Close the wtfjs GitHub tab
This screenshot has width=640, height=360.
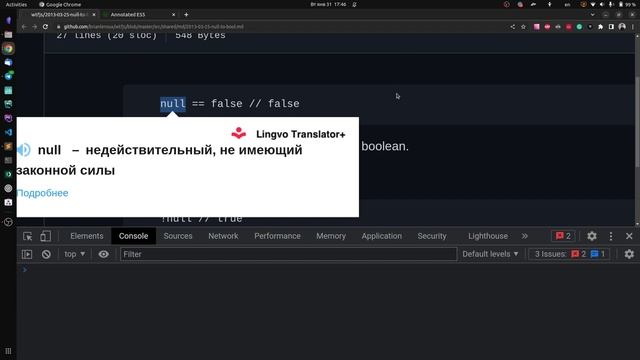coord(94,14)
